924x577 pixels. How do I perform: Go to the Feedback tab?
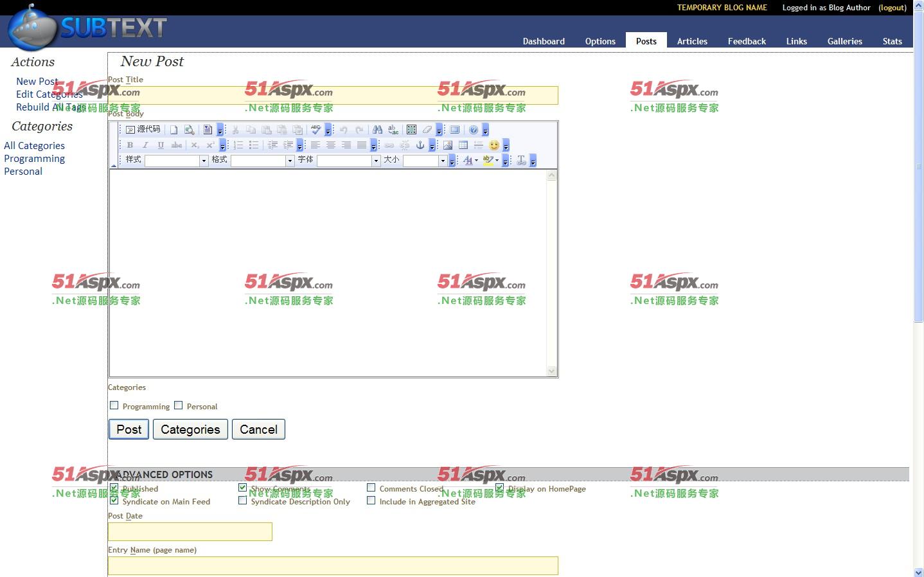[747, 41]
